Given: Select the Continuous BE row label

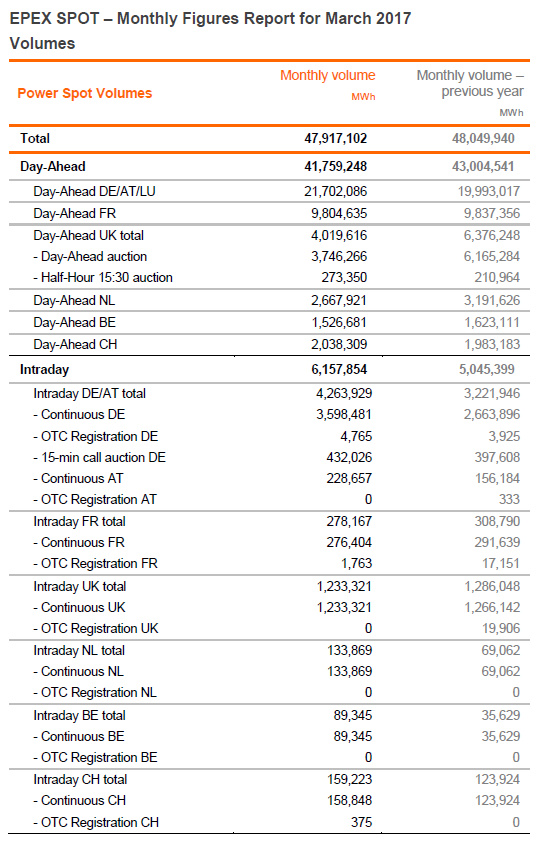Looking at the screenshot, I should pos(79,737).
